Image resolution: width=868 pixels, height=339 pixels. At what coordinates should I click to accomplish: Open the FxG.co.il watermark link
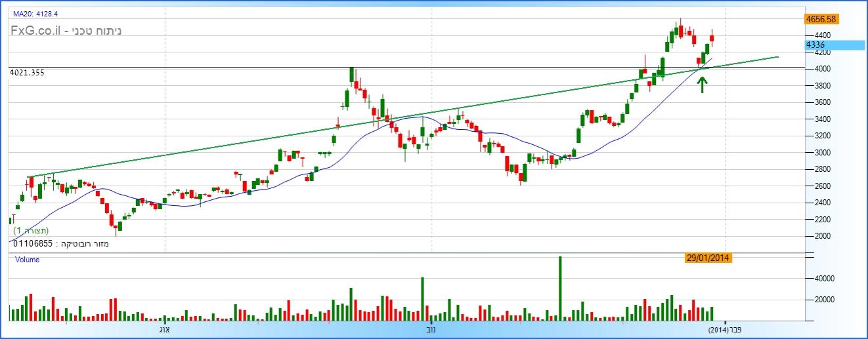[x=35, y=31]
